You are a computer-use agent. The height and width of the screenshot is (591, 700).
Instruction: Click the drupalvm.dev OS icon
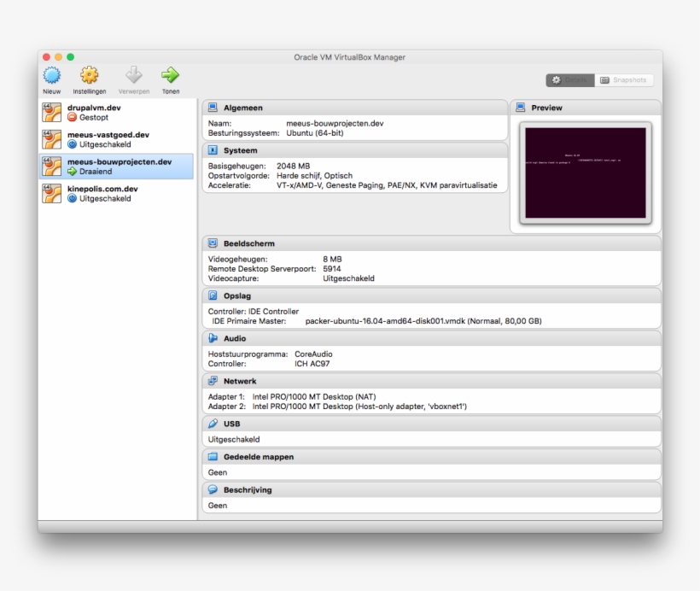52,113
